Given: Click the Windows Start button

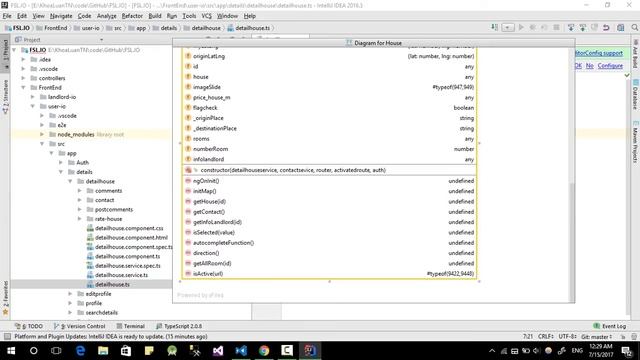Looking at the screenshot, I should pos(11,351).
